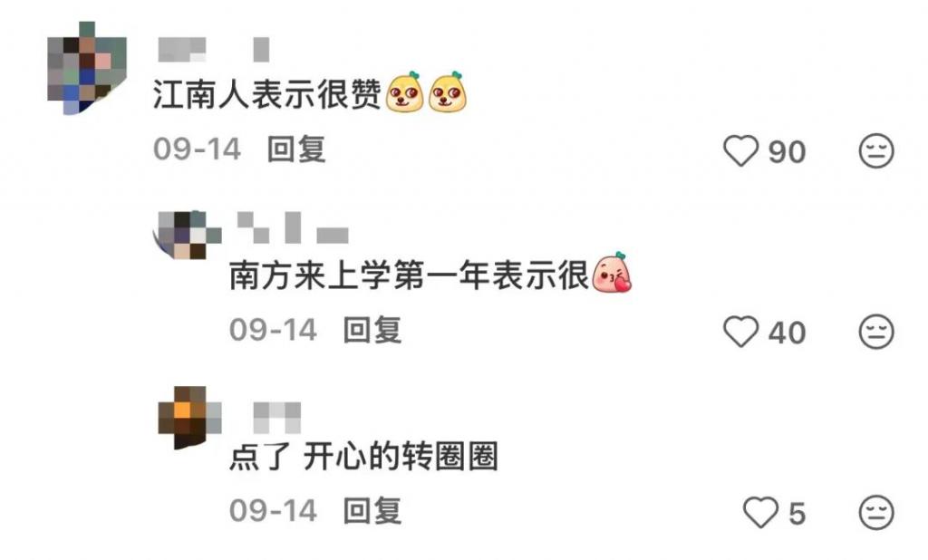Click the third commenter's blurred username
The image size is (928, 560).
[x=277, y=418]
